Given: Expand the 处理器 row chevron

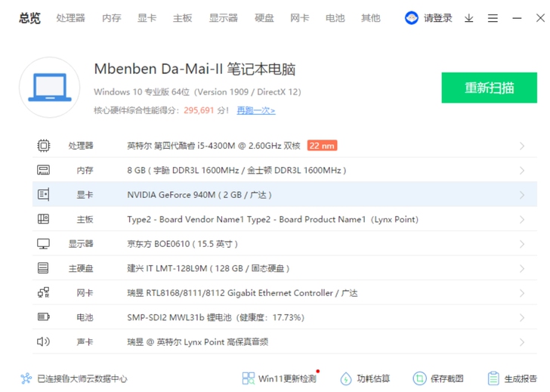Looking at the screenshot, I should (522, 146).
